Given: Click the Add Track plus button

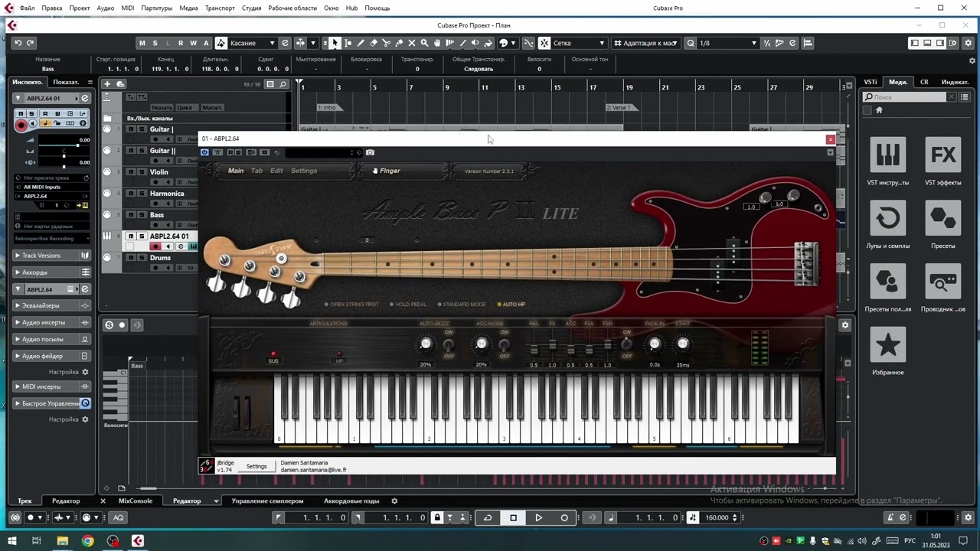Looking at the screenshot, I should coord(108,83).
